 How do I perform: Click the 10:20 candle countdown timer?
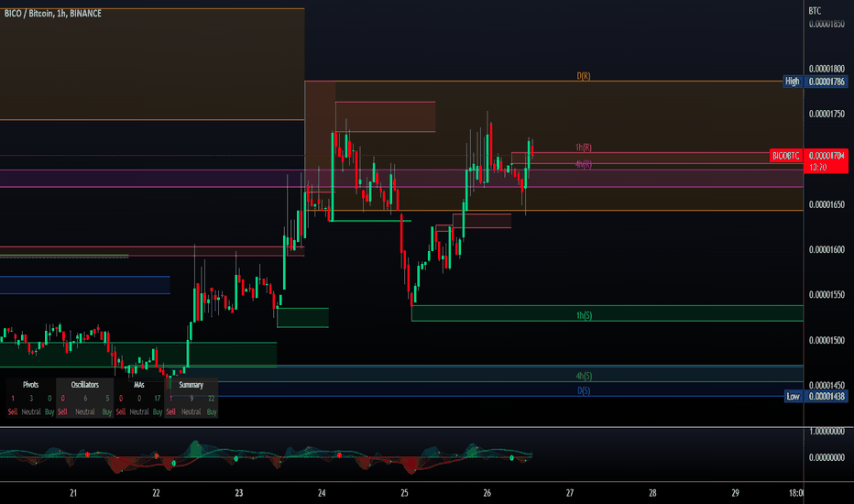(x=818, y=168)
